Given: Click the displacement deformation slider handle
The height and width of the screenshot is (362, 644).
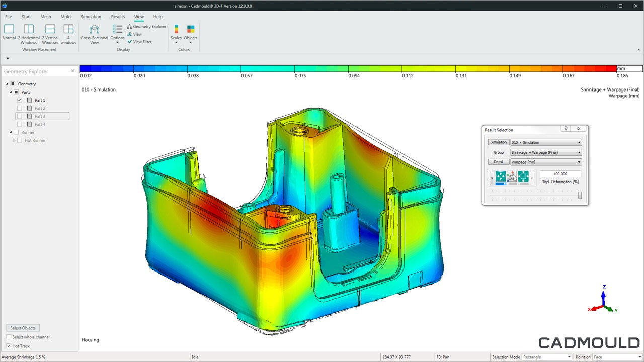Looking at the screenshot, I should pyautogui.click(x=580, y=196).
